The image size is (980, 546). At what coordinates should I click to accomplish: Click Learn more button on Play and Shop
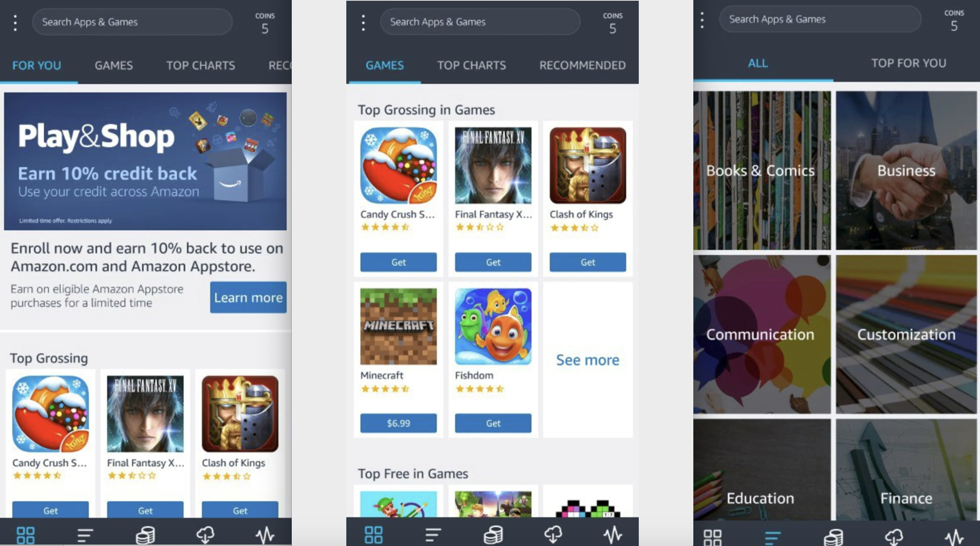pyautogui.click(x=248, y=297)
